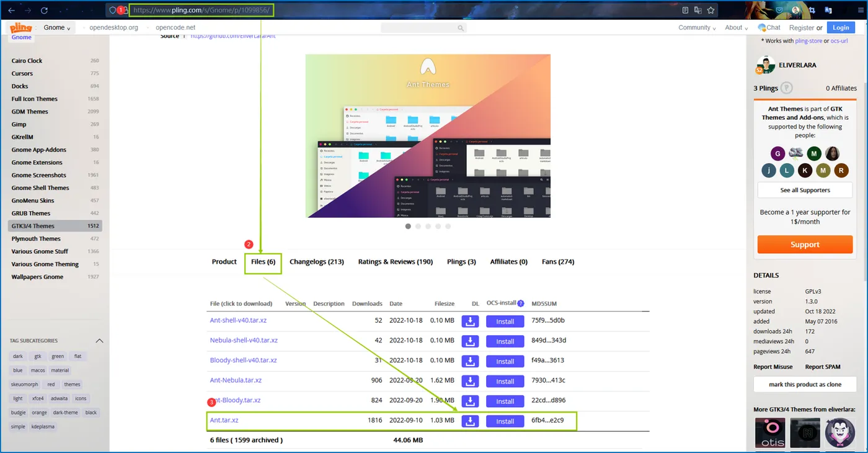Image resolution: width=868 pixels, height=453 pixels.
Task: Open the Fans (274) tab
Action: click(x=558, y=262)
